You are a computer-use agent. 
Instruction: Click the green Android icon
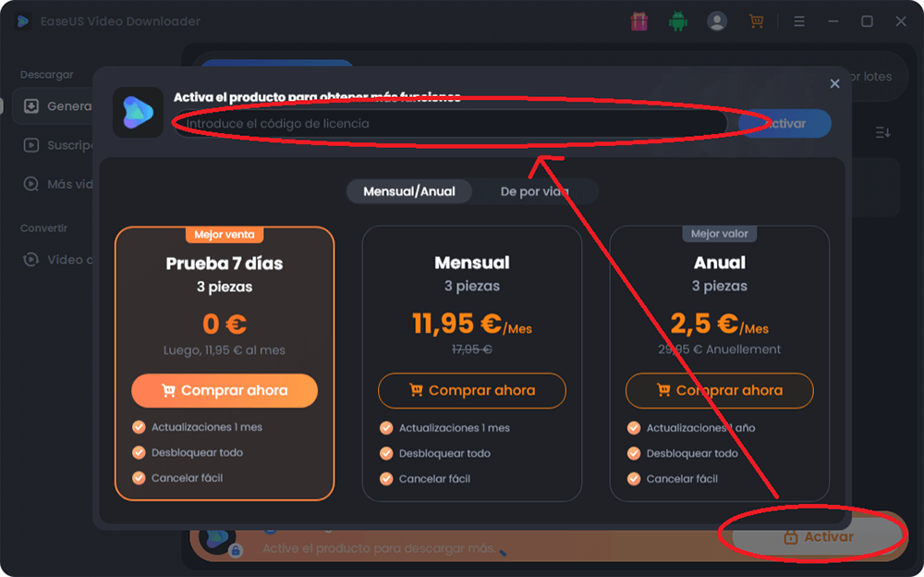click(677, 22)
